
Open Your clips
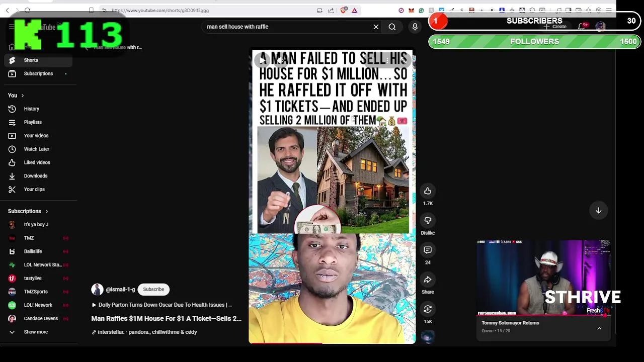[x=38, y=190]
